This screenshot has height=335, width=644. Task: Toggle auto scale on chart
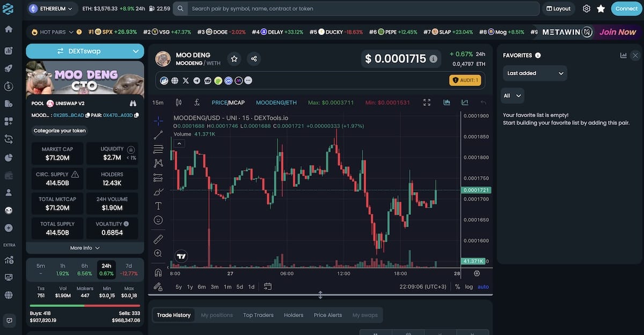pyautogui.click(x=483, y=287)
